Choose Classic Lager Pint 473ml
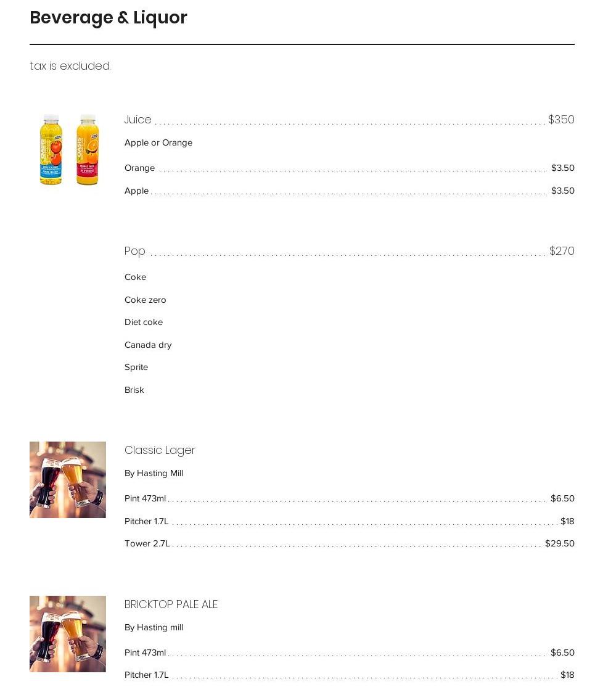This screenshot has height=700, width=595. coord(349,499)
